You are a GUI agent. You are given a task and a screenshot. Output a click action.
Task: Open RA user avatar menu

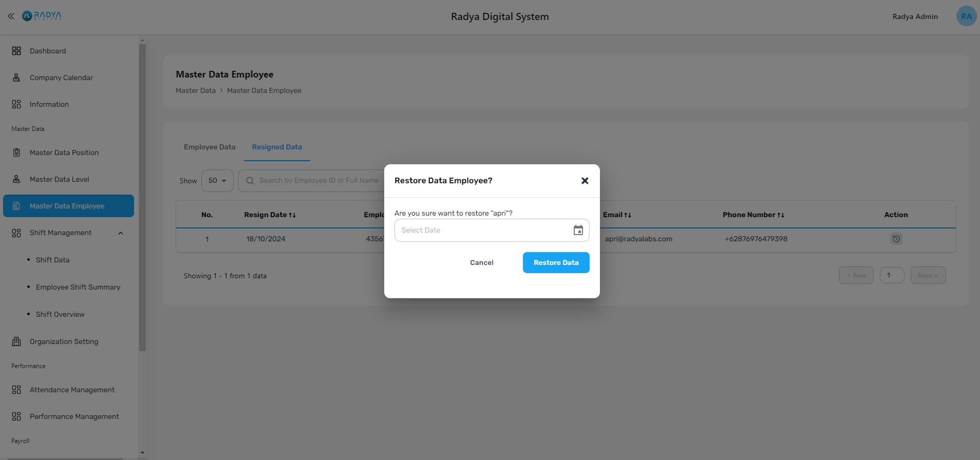click(966, 16)
